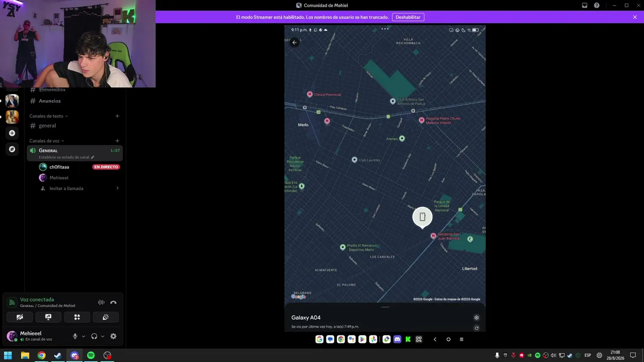Open Discord inbox in title bar
Screen dimensions: 644x362
coord(585,6)
